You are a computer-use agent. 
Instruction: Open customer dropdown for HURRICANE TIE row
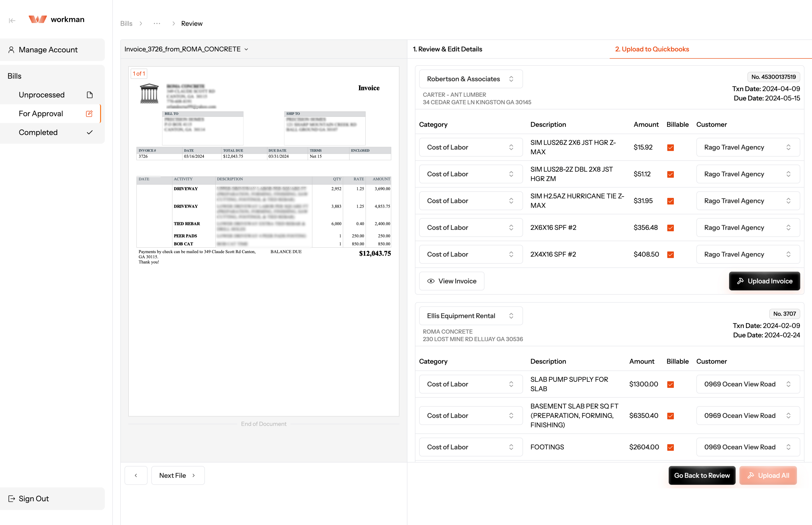click(x=748, y=201)
